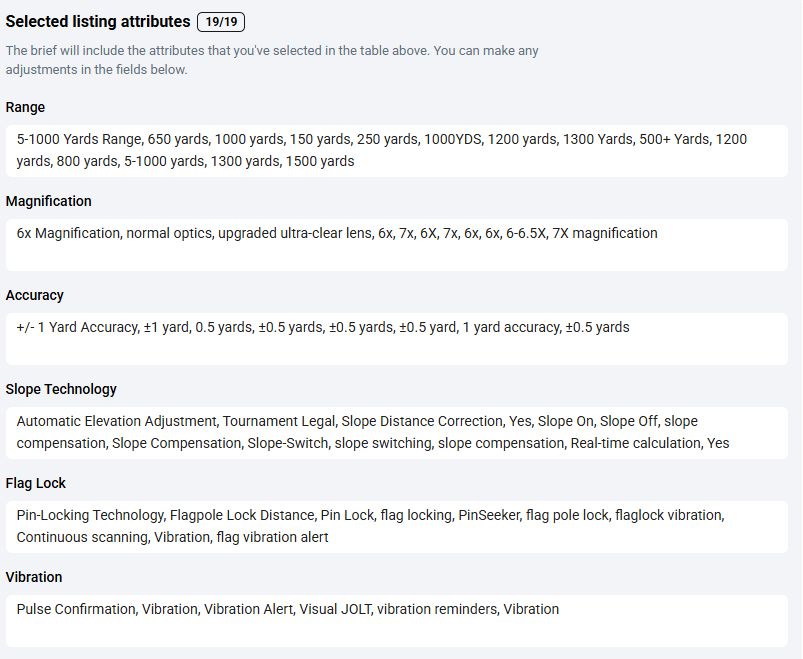
Task: Click 'Visual JOLT' in the Vibration field
Action: tap(335, 609)
